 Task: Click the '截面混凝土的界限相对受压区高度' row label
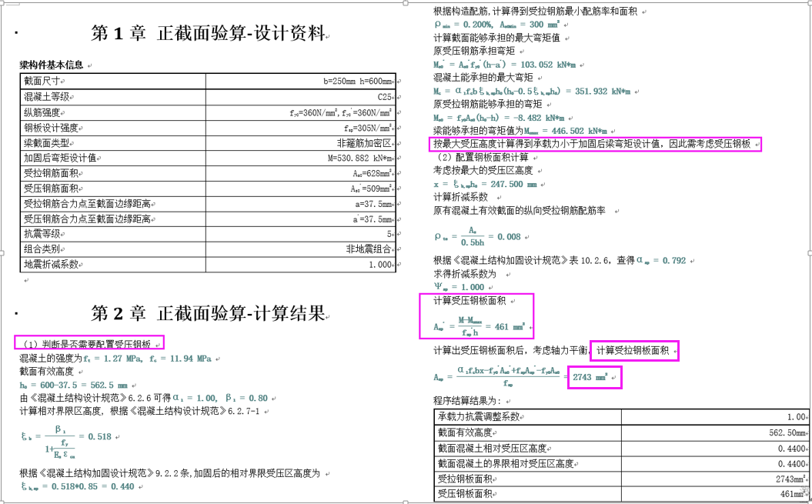click(x=506, y=463)
